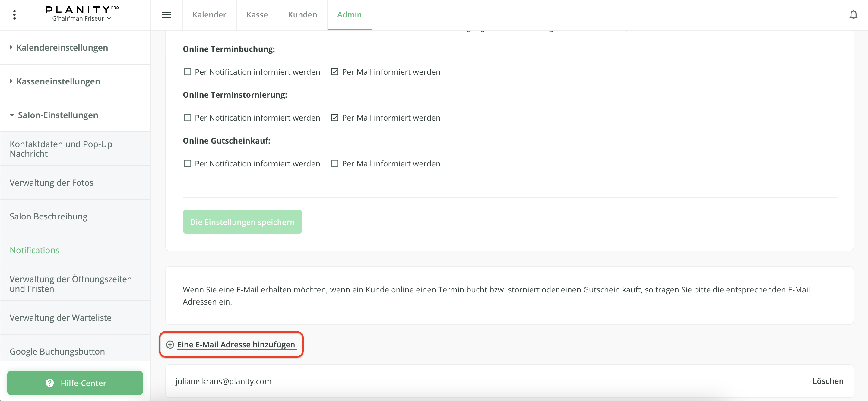This screenshot has height=401, width=868.
Task: Switch to the Kalender tab
Action: (x=209, y=15)
